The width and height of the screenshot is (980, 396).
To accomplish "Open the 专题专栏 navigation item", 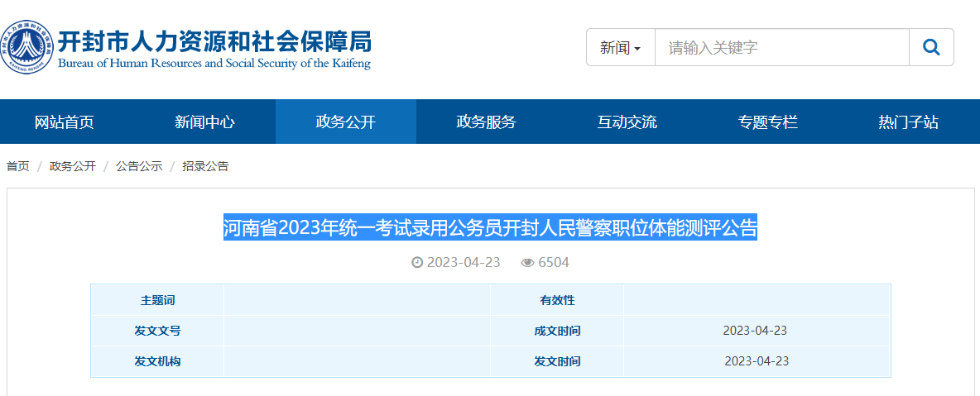I will (x=767, y=122).
